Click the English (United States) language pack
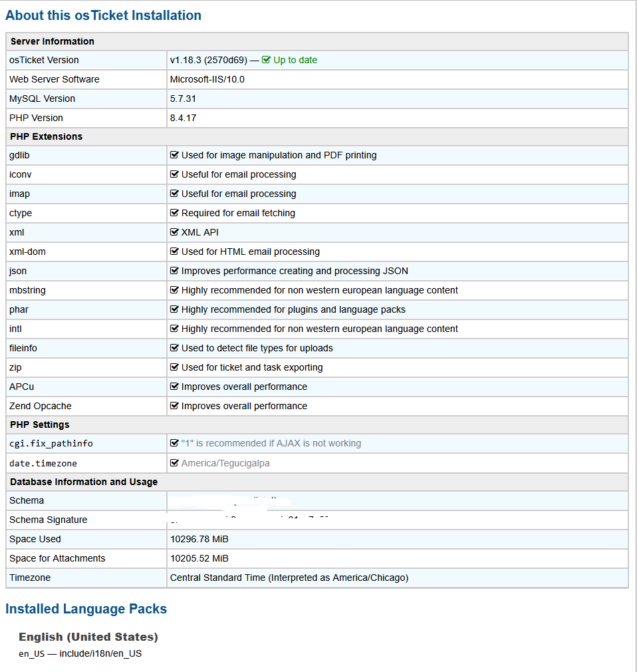Screen dimensions: 637x672 88,637
